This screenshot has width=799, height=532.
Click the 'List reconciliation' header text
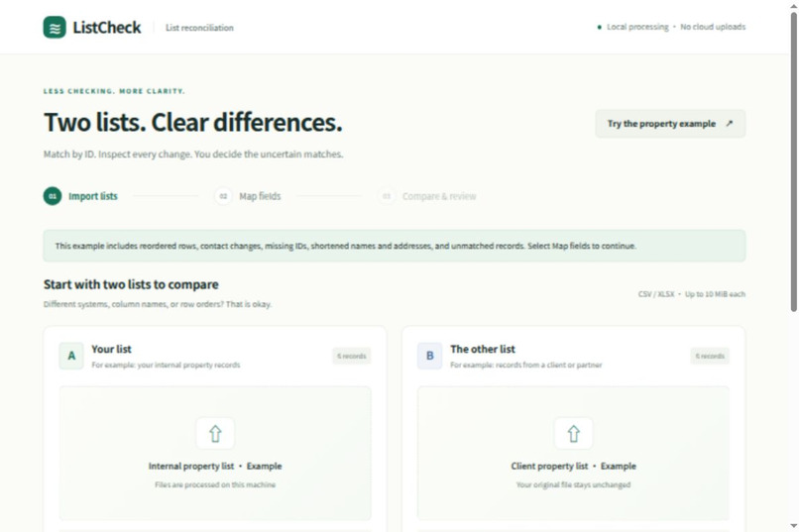pos(199,28)
